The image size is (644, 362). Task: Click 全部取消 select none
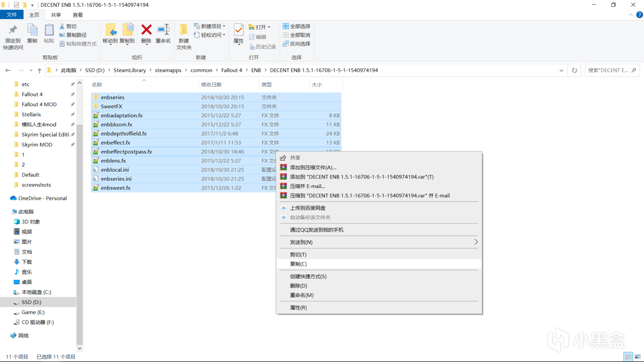[297, 35]
